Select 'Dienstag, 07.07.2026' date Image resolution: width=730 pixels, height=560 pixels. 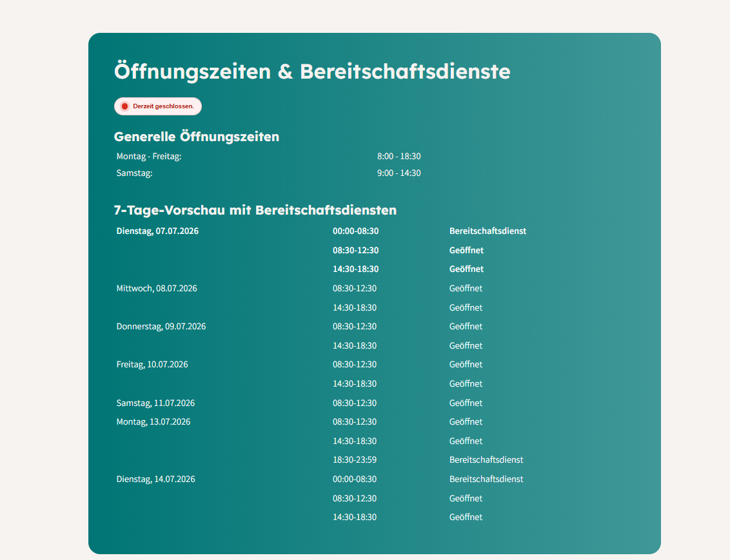[157, 231]
